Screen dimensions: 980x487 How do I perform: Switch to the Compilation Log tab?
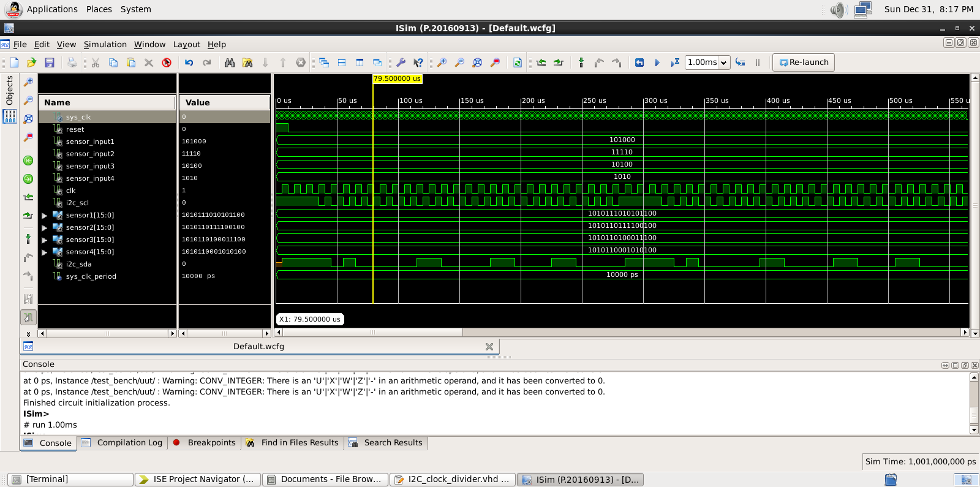[x=123, y=443]
